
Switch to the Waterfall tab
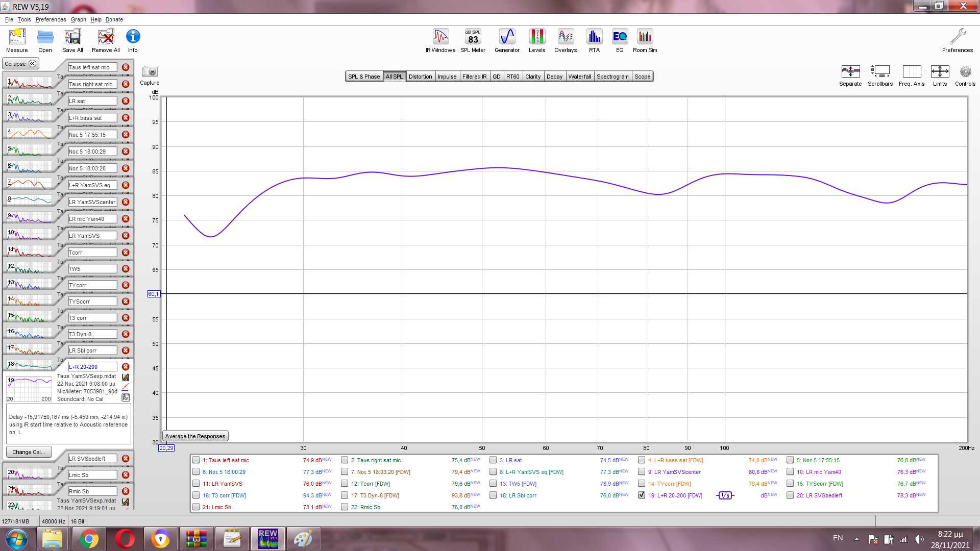coord(579,77)
